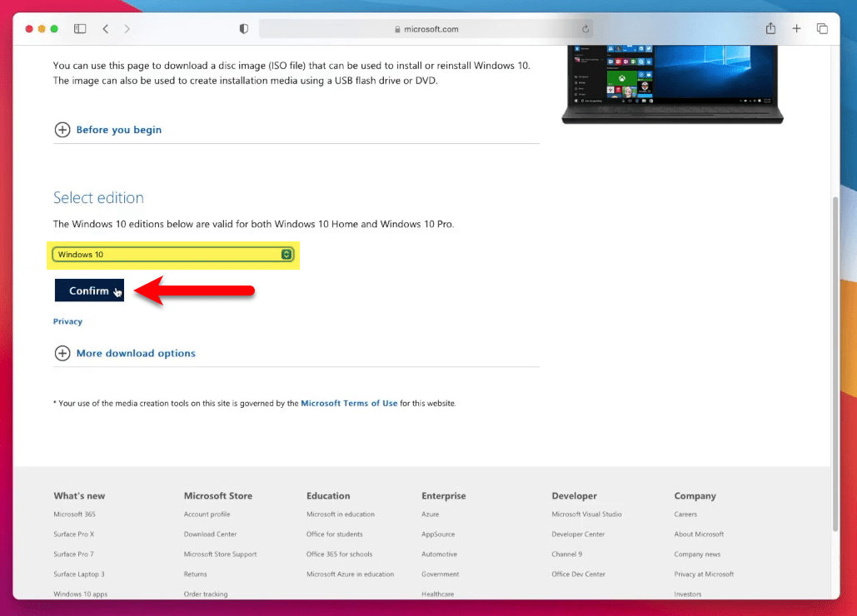The image size is (857, 616).
Task: Open Surface Pro X footer link
Action: (x=74, y=534)
